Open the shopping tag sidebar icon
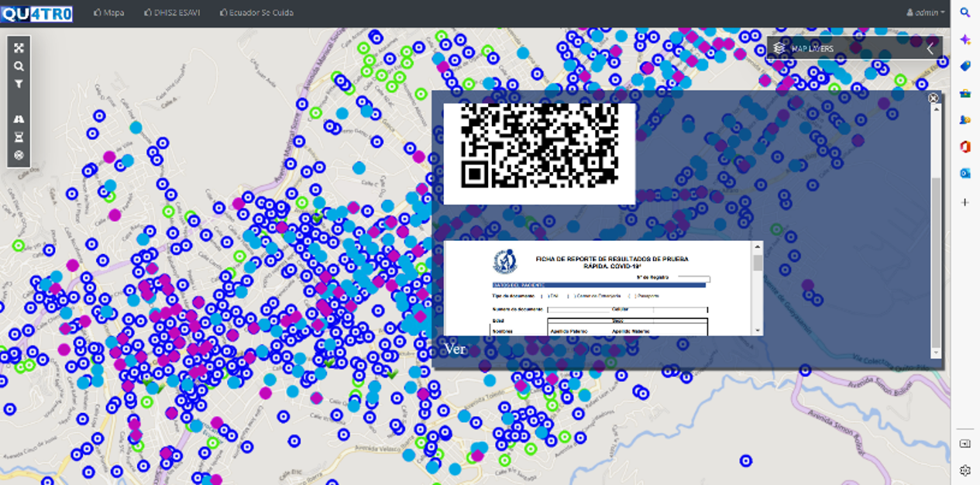 tap(965, 67)
